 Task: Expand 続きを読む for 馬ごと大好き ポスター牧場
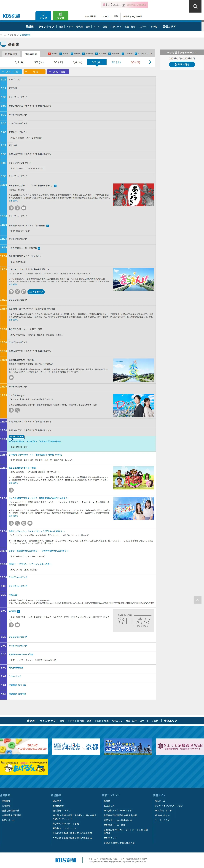13,483
